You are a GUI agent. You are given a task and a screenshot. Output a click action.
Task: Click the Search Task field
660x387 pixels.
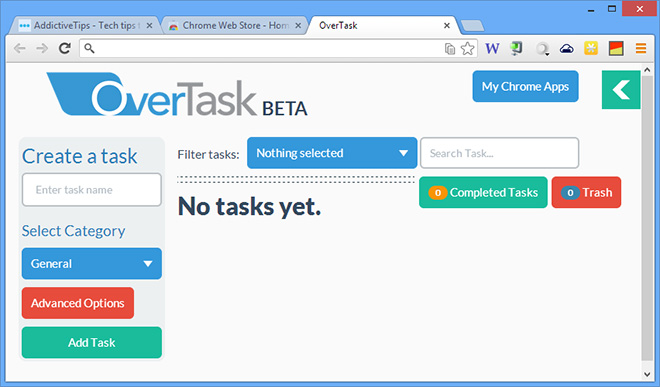coord(500,153)
